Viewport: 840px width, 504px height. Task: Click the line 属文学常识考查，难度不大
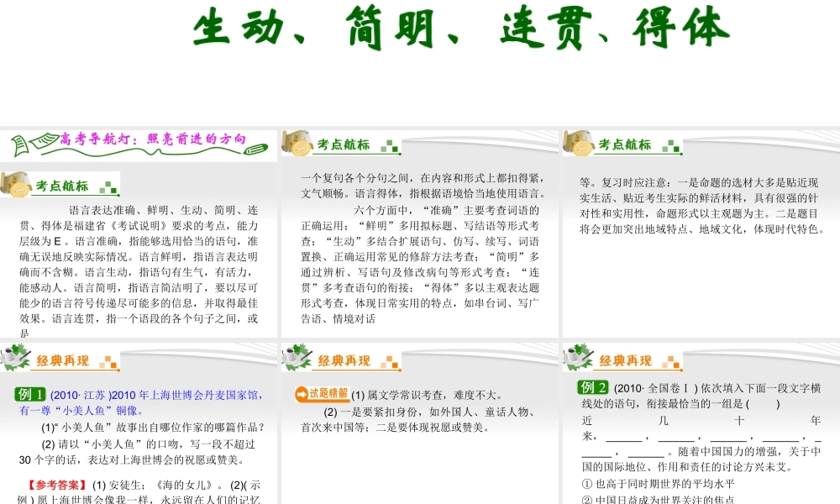click(x=428, y=396)
